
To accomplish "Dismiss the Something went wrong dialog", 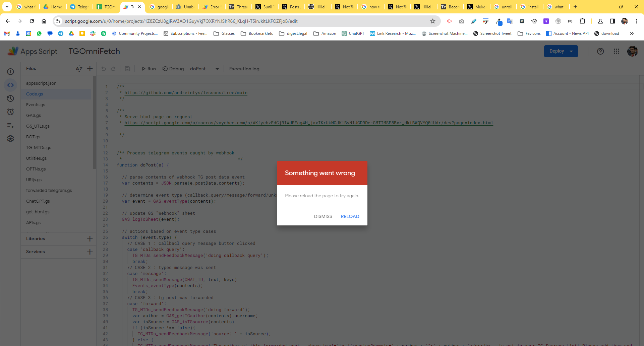I will (323, 216).
